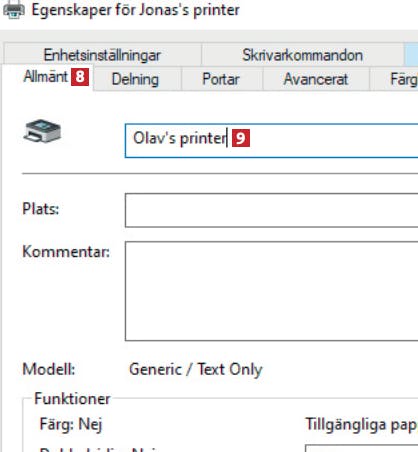Select the highlighted tab right of Skrivarkommandon
The image size is (418, 452).
point(411,55)
